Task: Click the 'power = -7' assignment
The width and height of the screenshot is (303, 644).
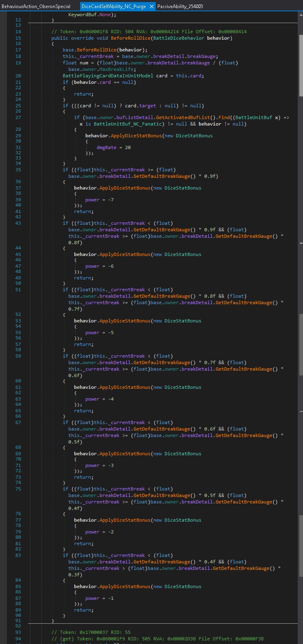Action: 100,200
